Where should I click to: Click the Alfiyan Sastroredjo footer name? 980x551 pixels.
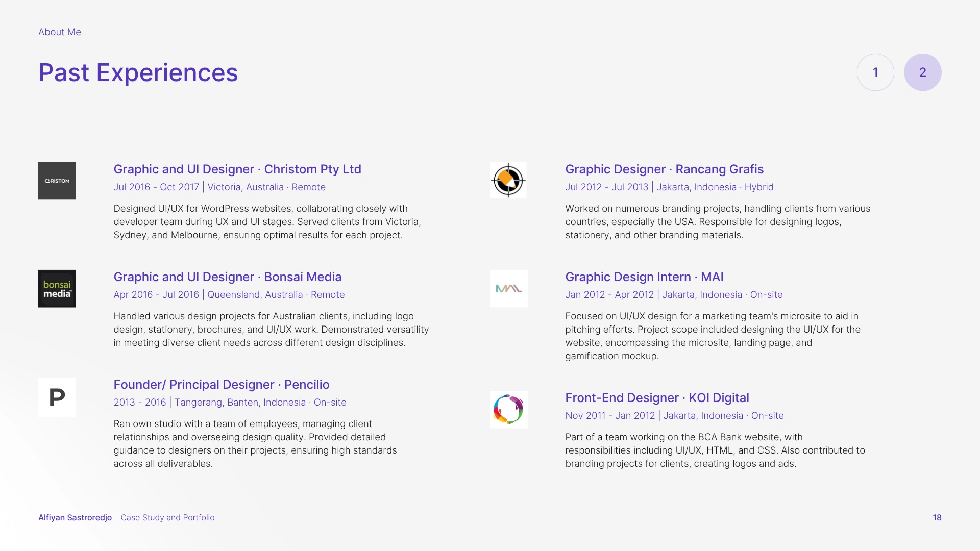coord(75,517)
